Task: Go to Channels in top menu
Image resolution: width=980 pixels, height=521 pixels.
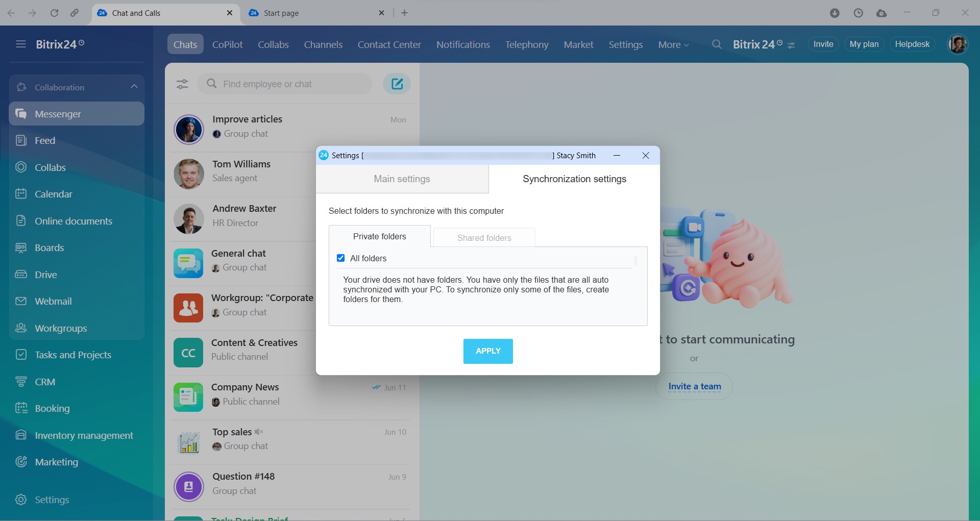Action: [x=323, y=44]
